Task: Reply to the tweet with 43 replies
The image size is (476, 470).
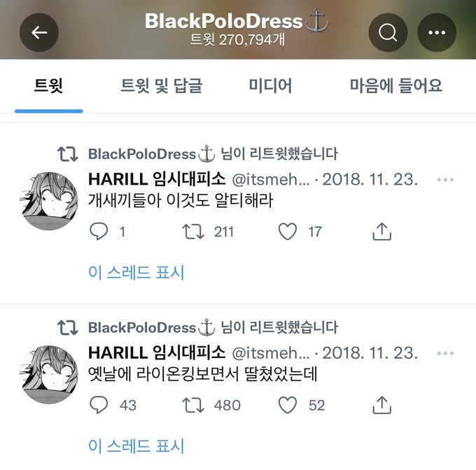Action: (99, 405)
